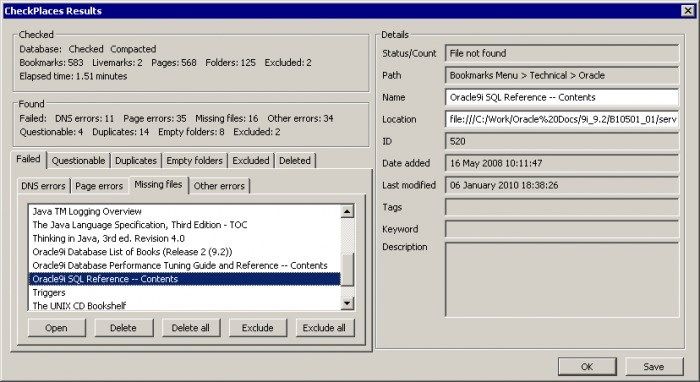Click 'DNS errors: 11' summary text
This screenshot has width=700, height=382.
coord(84,119)
